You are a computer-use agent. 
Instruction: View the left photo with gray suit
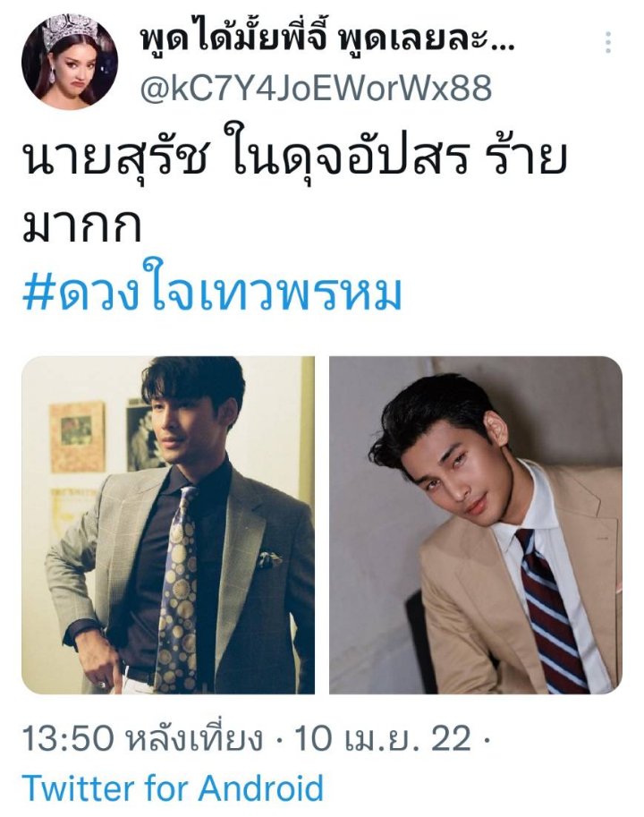(167, 525)
